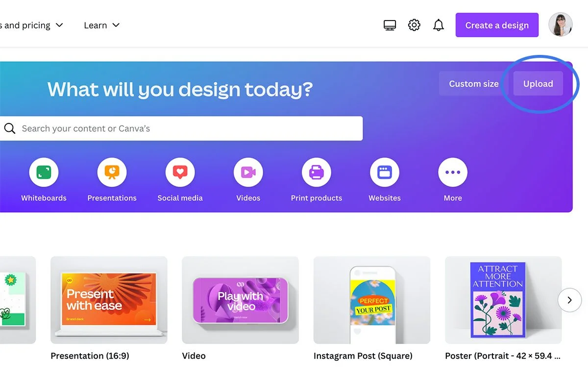Select the Custom size button
The height and width of the screenshot is (392, 588).
(474, 84)
